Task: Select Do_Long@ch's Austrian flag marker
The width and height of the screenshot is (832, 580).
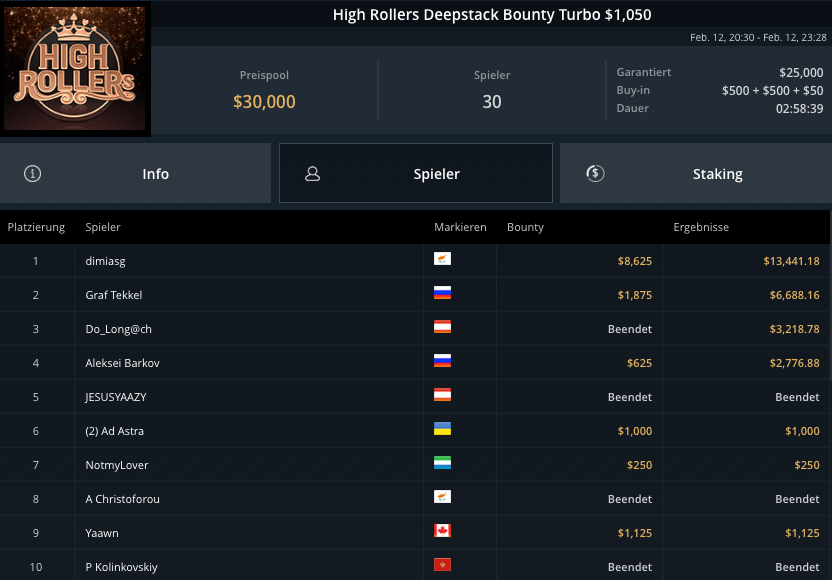Action: tap(442, 328)
